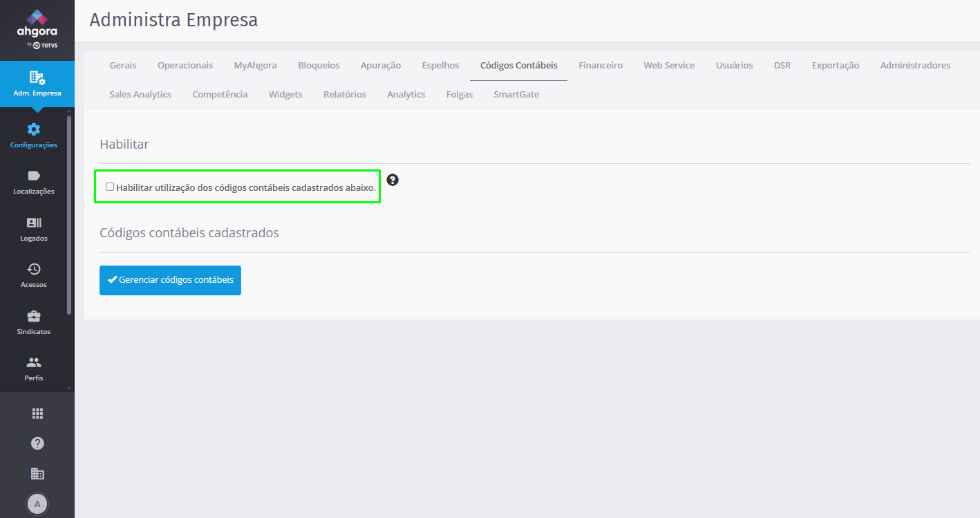Click the sidebar help question icon
The height and width of the screenshot is (518, 980).
pyautogui.click(x=37, y=443)
